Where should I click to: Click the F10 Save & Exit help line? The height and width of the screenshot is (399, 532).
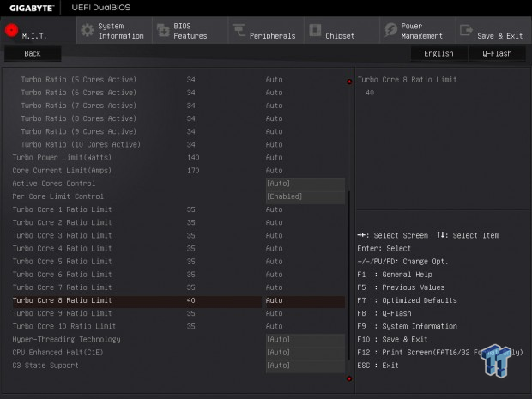click(x=392, y=339)
